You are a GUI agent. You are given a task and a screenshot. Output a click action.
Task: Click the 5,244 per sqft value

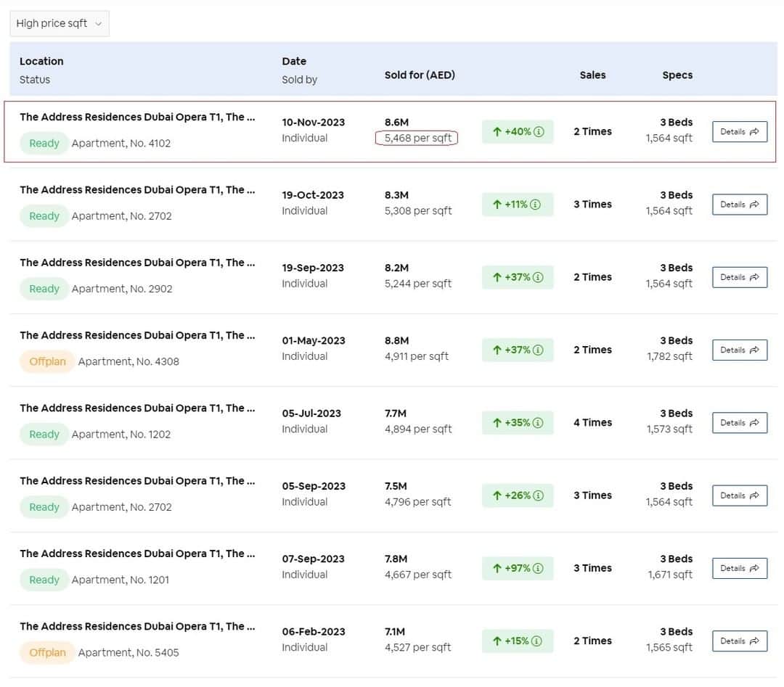click(x=418, y=284)
